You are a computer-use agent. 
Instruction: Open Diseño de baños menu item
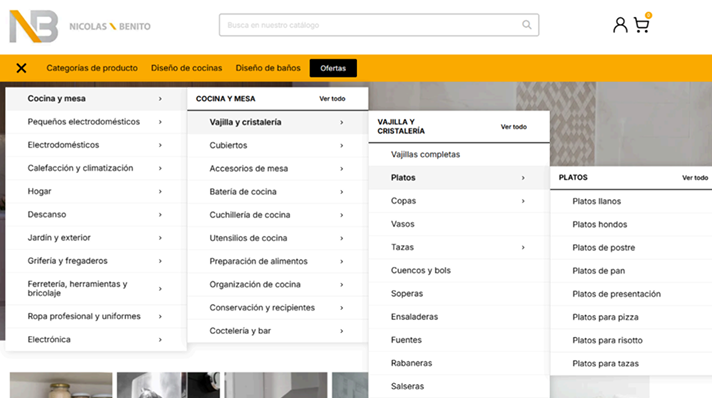[268, 68]
